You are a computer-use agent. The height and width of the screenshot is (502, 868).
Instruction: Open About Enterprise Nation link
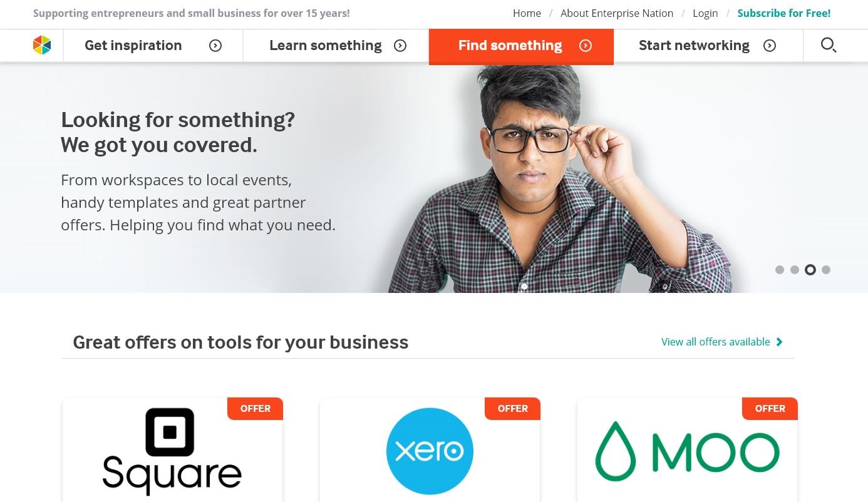(x=617, y=13)
